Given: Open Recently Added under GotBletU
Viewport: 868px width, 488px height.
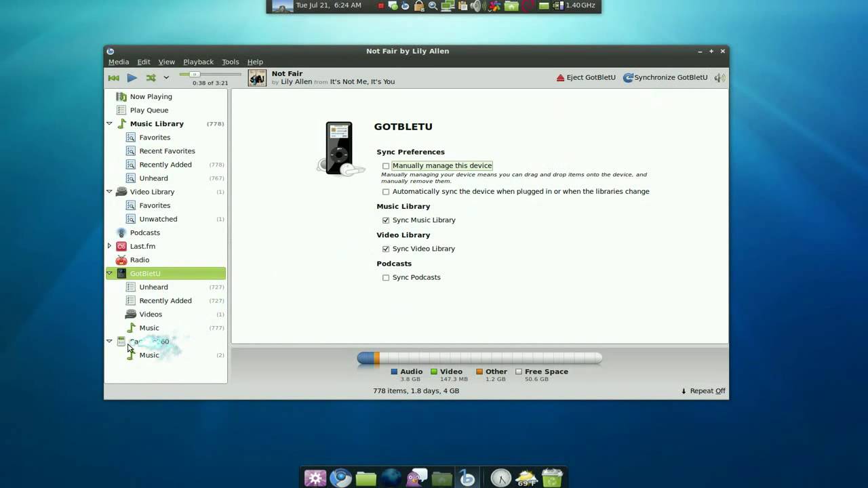Looking at the screenshot, I should click(165, 300).
